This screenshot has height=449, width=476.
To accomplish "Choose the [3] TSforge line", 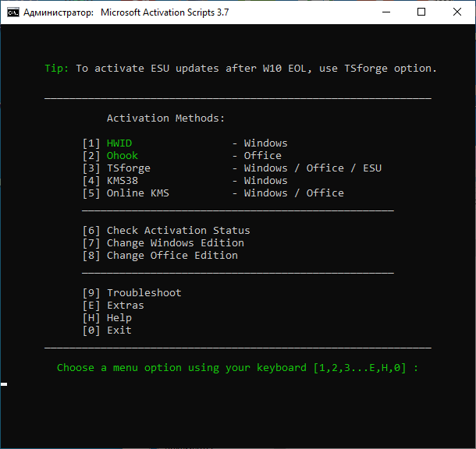I will 128,168.
